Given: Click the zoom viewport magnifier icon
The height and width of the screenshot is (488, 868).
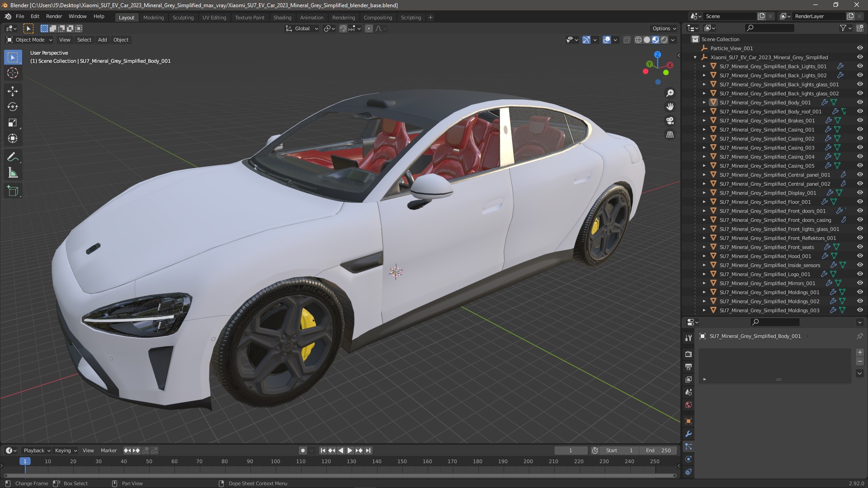Looking at the screenshot, I should pyautogui.click(x=670, y=93).
